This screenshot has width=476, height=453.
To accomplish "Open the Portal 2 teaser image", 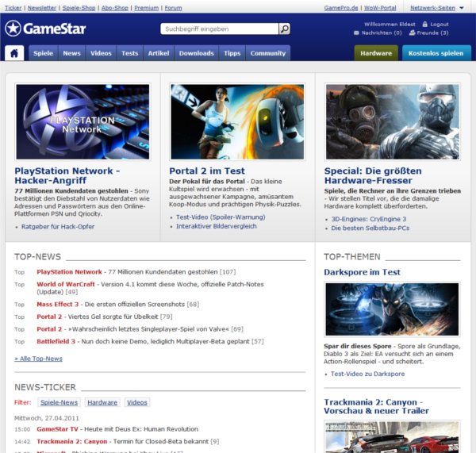I will click(237, 121).
